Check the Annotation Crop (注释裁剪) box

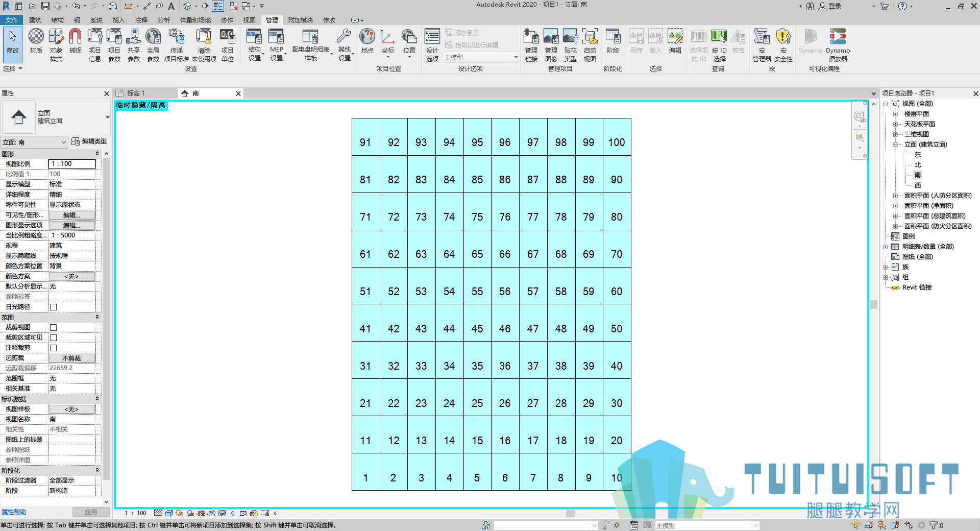coord(53,348)
